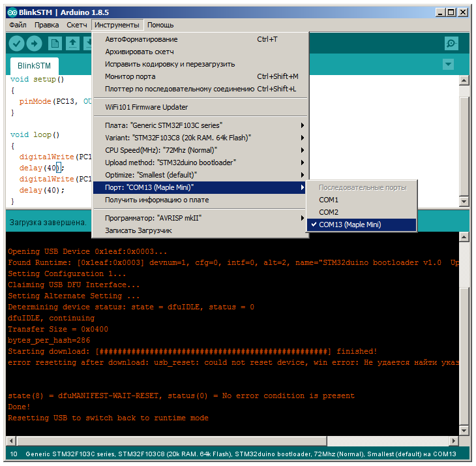
Task: Click board info text in status bar
Action: 241,454
